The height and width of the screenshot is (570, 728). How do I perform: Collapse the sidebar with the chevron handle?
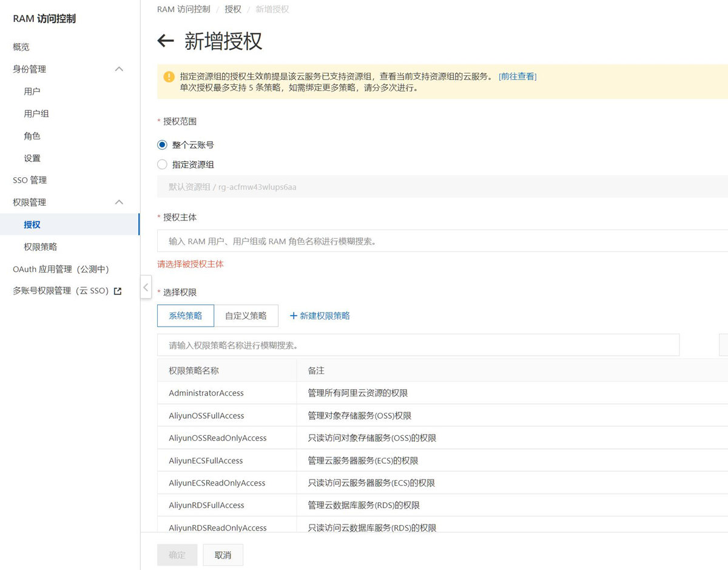(x=146, y=287)
